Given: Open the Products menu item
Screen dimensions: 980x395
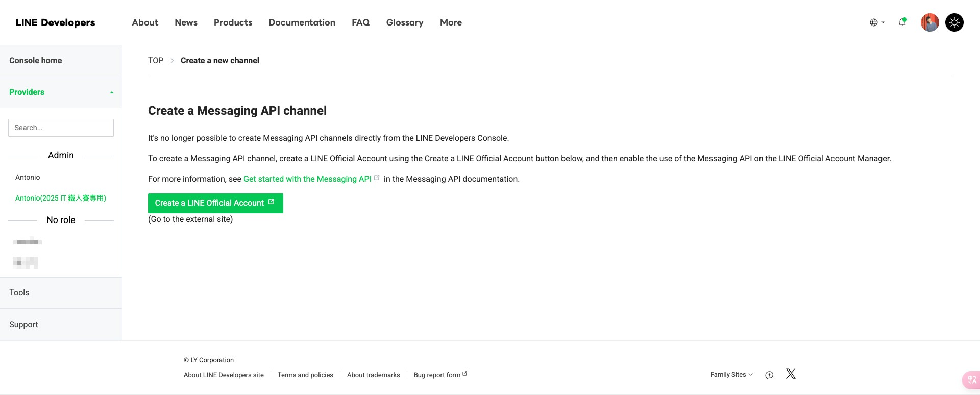Looking at the screenshot, I should 233,22.
